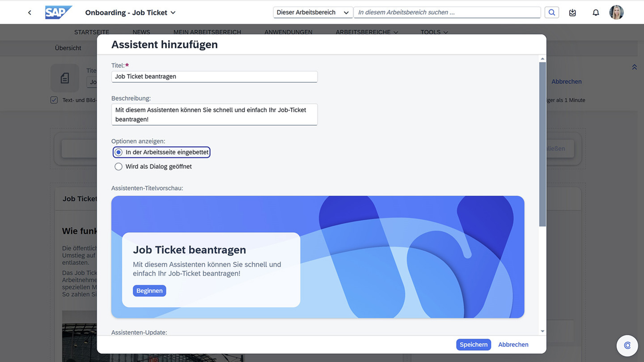644x362 pixels.
Task: Open the round assistant icon bottom right
Action: (x=627, y=345)
